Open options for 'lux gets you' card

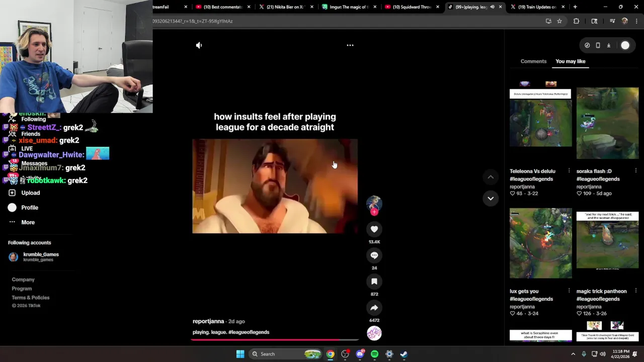(x=569, y=291)
